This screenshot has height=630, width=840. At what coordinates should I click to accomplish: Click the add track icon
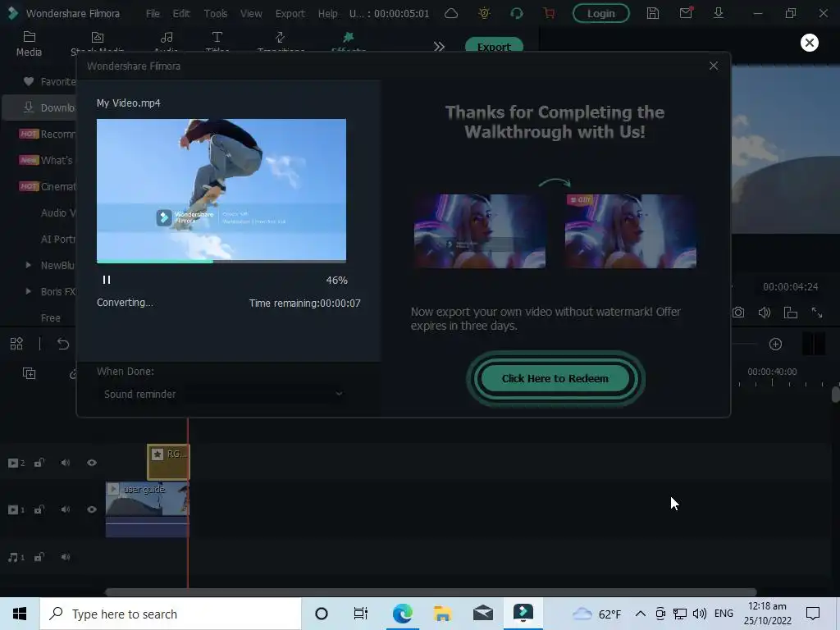click(29, 373)
